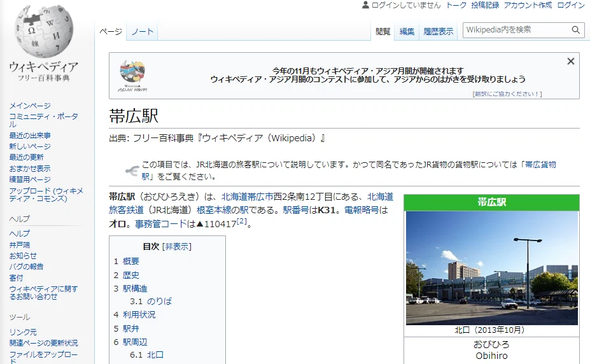
Task: Open 寄付 donation link
Action: pyautogui.click(x=16, y=278)
